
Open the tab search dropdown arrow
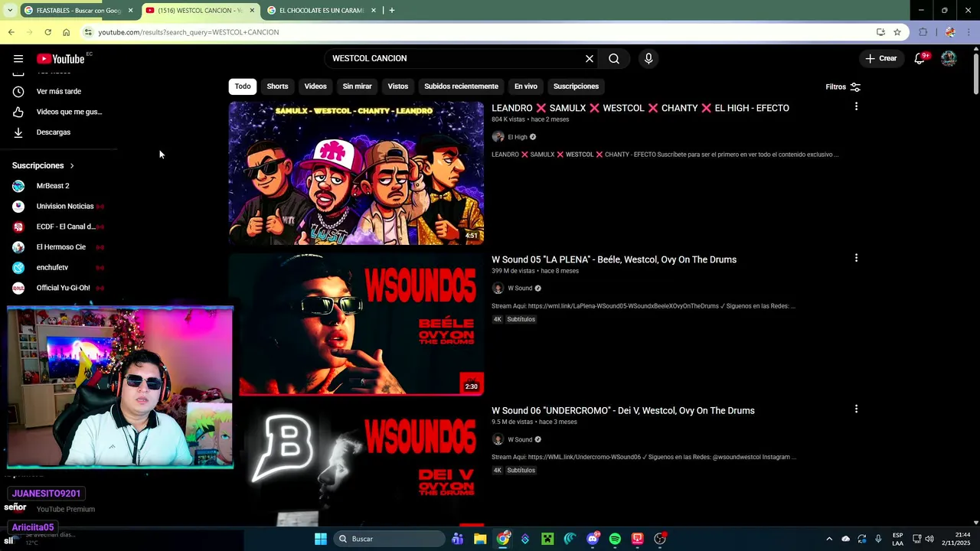[9, 11]
